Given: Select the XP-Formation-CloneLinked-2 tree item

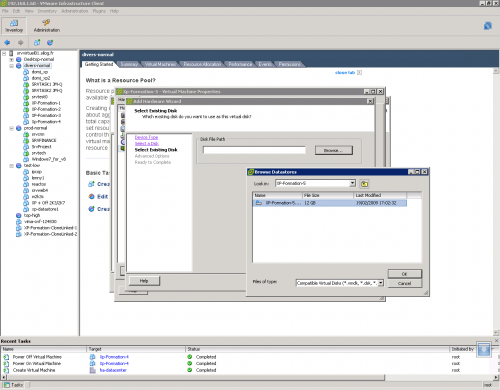Looking at the screenshot, I should pos(50,234).
